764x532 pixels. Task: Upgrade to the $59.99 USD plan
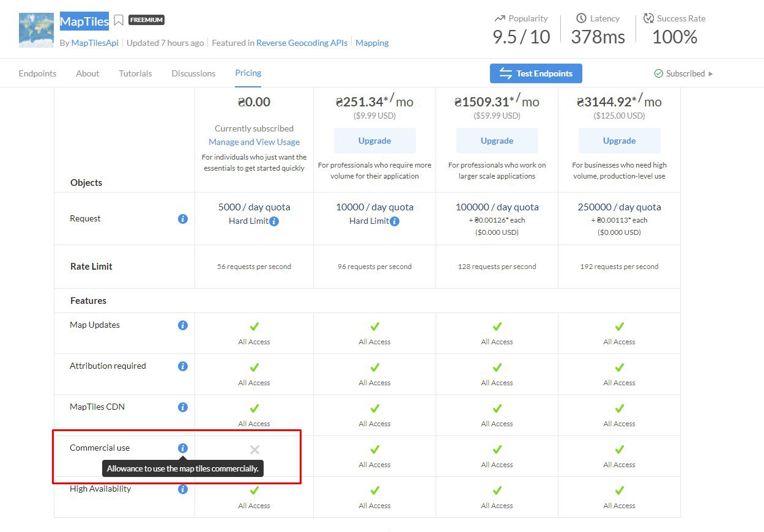point(497,141)
